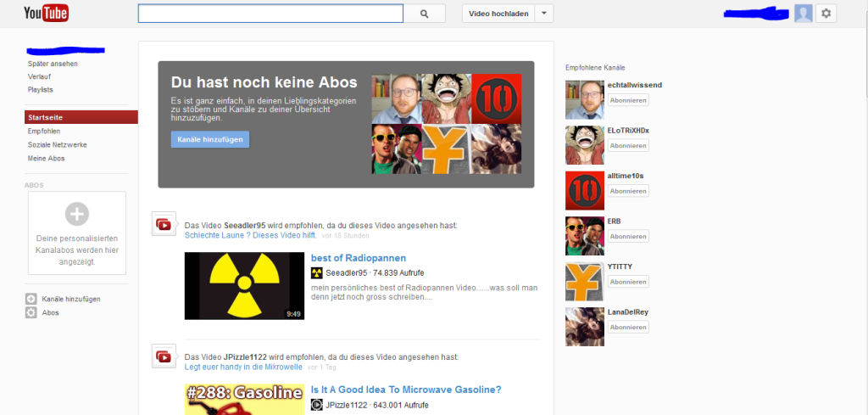Click into the search input field
Viewport: 868px width, 415px height.
[270, 14]
